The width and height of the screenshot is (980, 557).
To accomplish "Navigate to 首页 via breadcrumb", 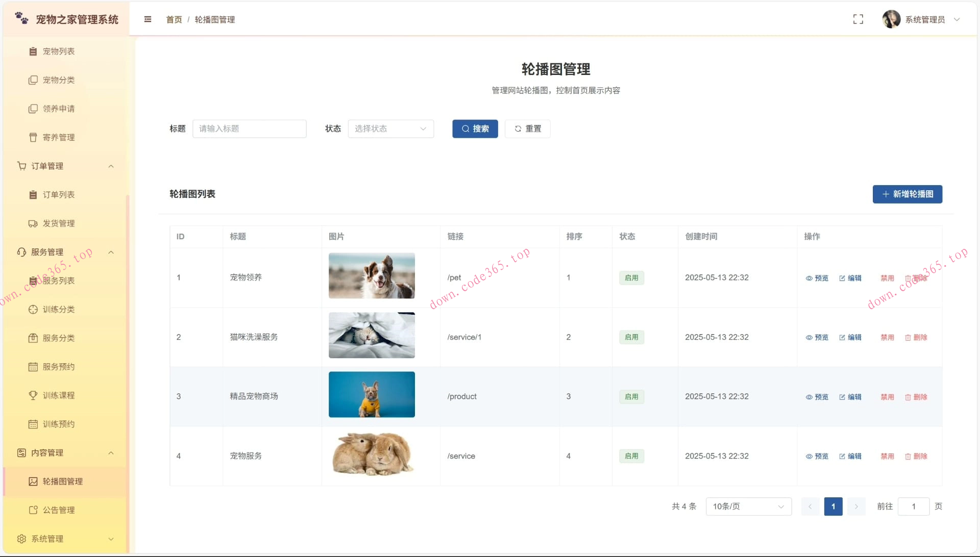I will point(174,19).
